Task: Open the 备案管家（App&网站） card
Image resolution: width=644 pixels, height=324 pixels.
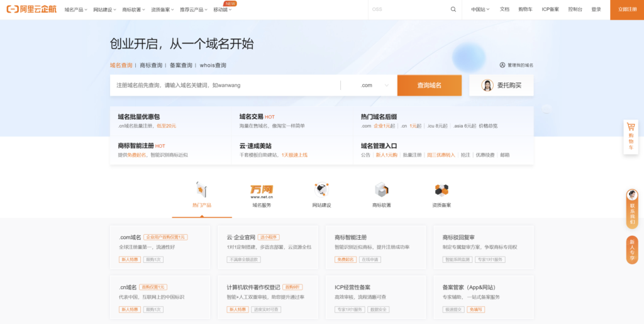Action: click(x=484, y=298)
